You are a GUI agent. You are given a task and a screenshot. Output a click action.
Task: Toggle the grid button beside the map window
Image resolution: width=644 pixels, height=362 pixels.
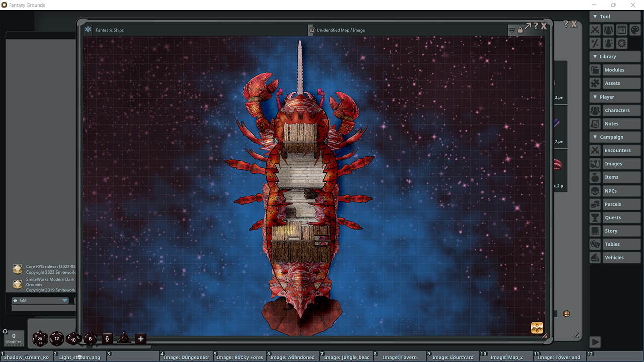tap(567, 313)
